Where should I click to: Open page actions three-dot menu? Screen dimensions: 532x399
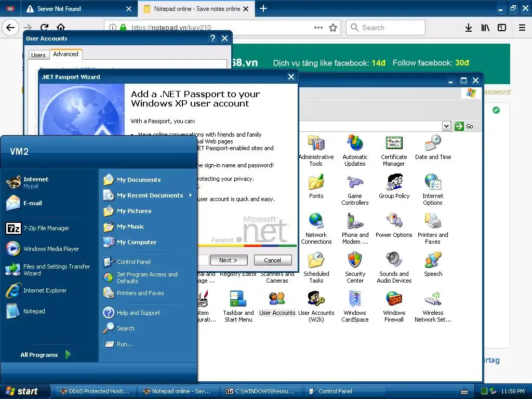click(x=318, y=28)
